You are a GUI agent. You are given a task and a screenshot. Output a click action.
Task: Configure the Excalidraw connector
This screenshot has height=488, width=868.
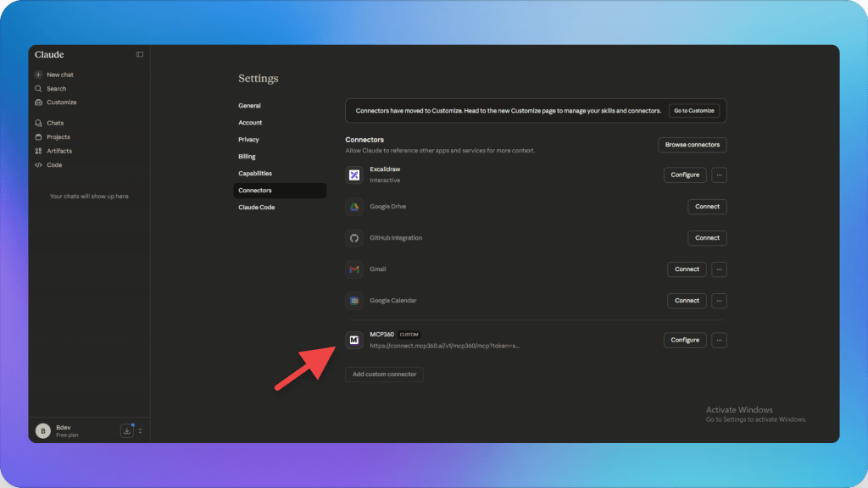click(685, 175)
